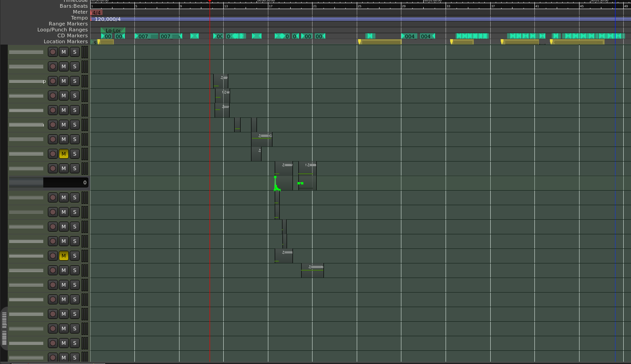Click the "CD Markers" ruler label
631x364 pixels.
72,35
